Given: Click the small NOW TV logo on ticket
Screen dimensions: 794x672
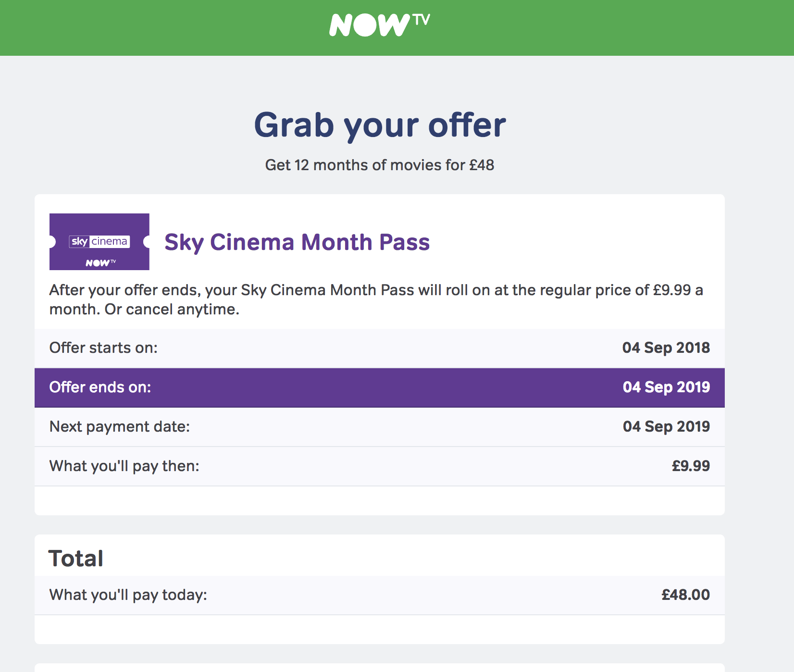Looking at the screenshot, I should click(101, 262).
